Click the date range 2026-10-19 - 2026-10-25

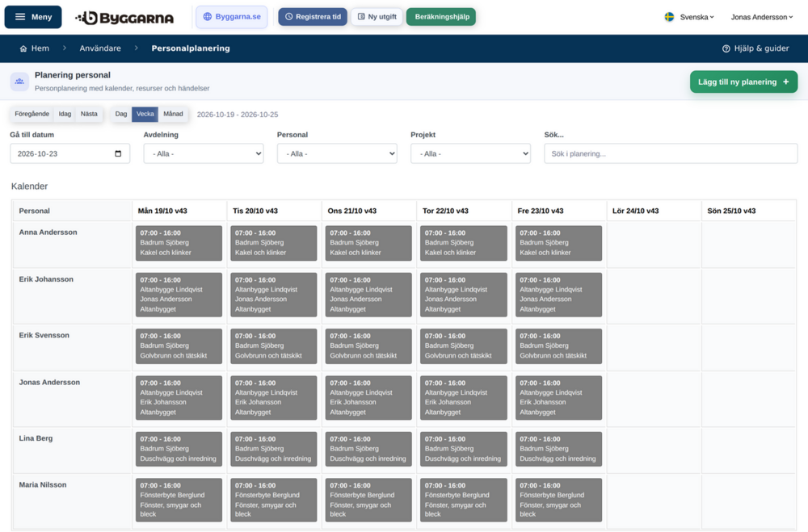[238, 115]
